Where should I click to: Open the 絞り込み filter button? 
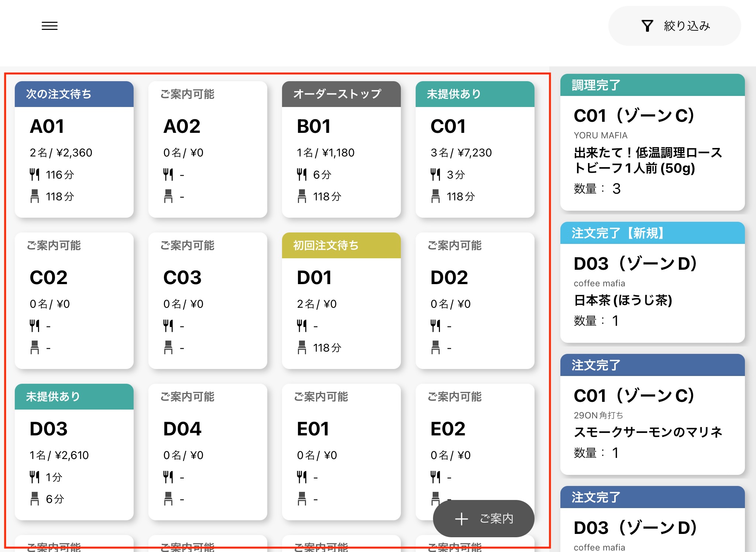coord(674,26)
